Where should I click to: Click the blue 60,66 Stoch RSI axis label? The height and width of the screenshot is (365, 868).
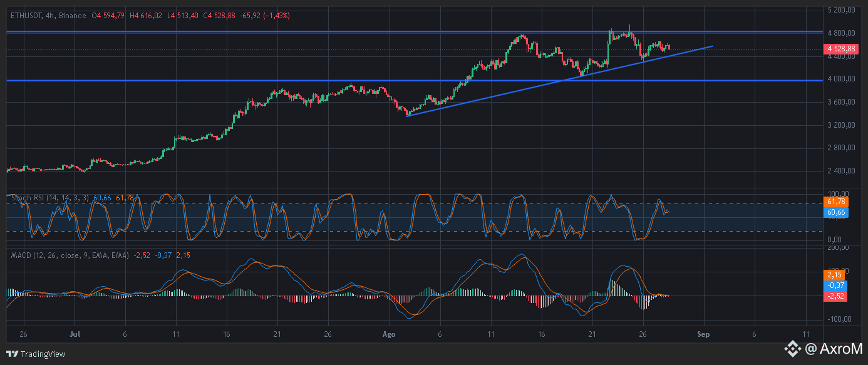836,213
